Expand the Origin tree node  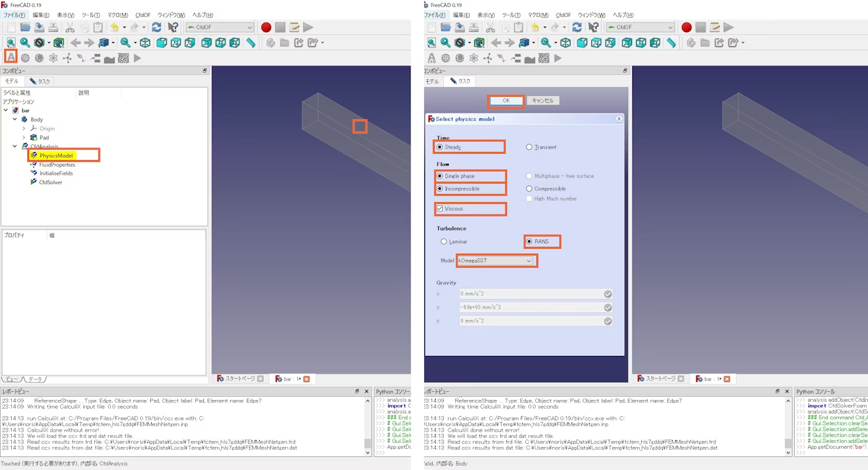click(24, 128)
